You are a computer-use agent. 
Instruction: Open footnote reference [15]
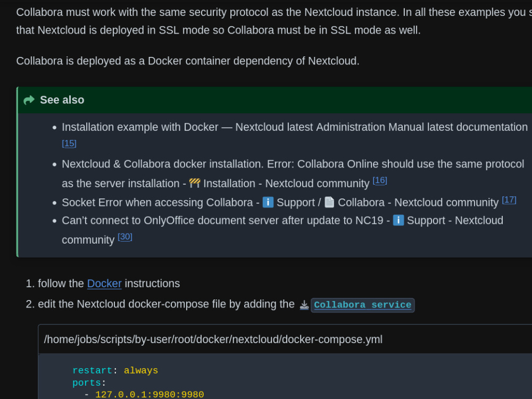[x=69, y=144]
